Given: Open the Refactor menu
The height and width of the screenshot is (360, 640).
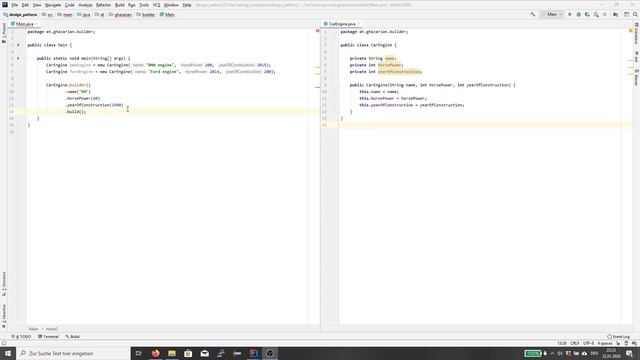Looking at the screenshot, I should coord(103,5).
